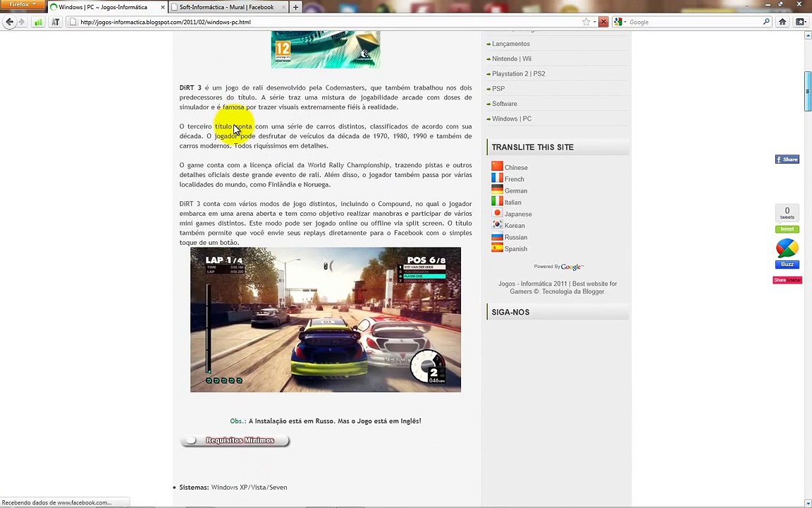
Task: Close the Windows | PC Jogos-Informática tab
Action: 163,7
